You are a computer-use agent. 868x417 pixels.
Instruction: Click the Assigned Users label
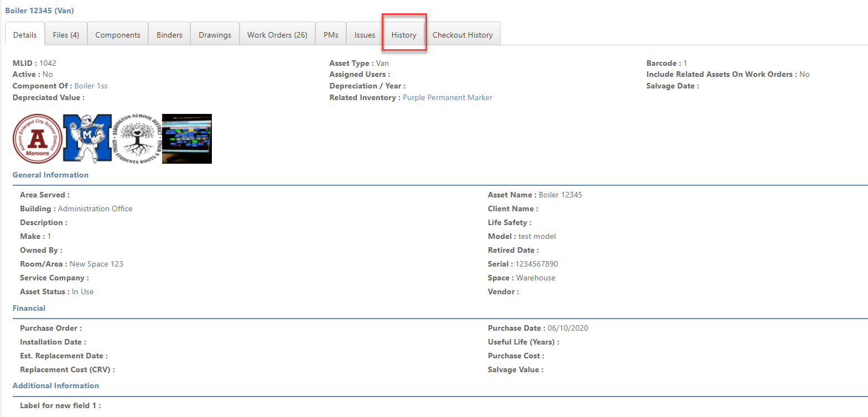tap(360, 74)
